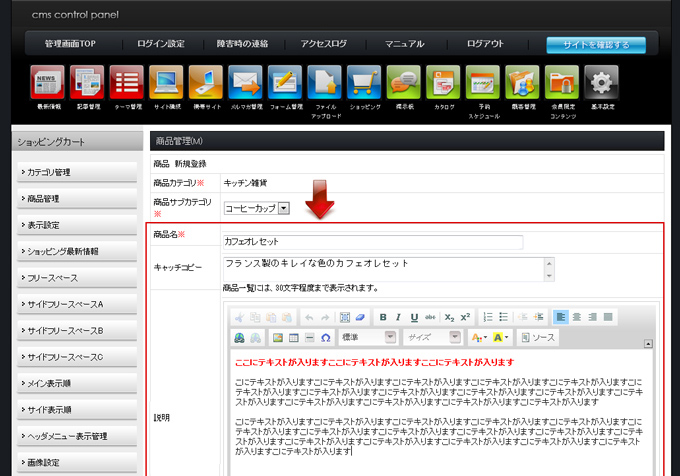Click the サイトを確認する button

click(595, 45)
